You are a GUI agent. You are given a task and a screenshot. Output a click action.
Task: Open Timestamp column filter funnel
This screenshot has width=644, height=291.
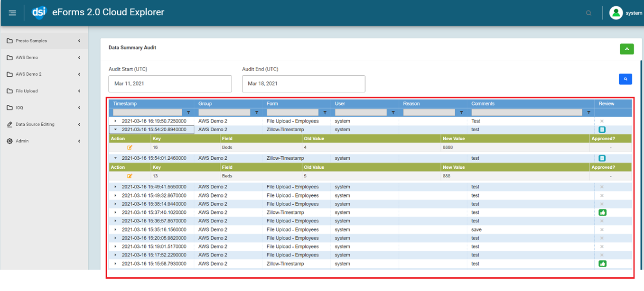pyautogui.click(x=188, y=113)
